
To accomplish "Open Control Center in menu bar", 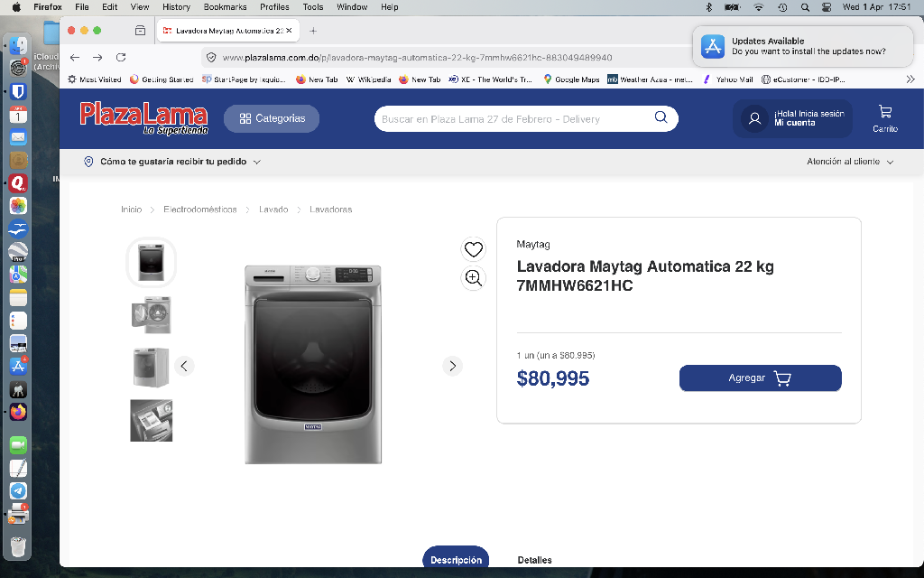I will click(827, 7).
